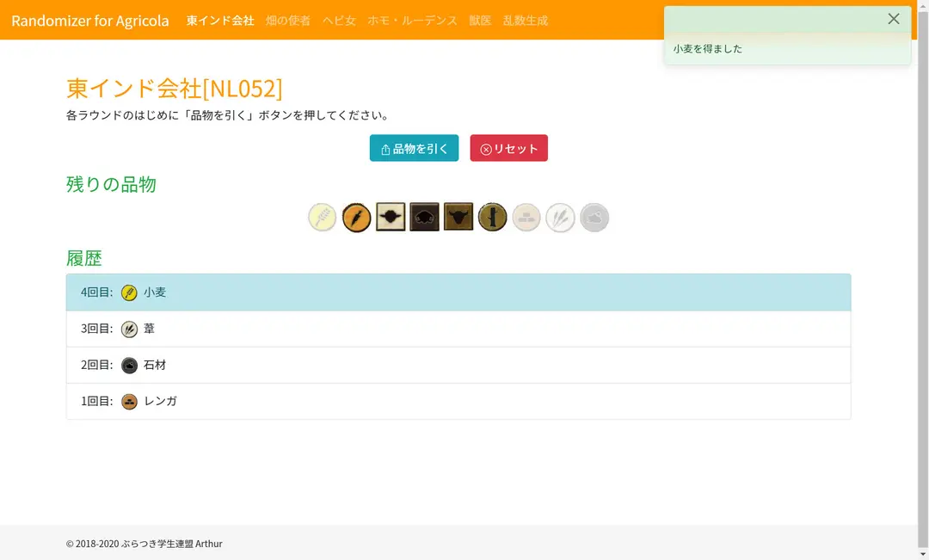Click the faded reed goods icon

561,218
